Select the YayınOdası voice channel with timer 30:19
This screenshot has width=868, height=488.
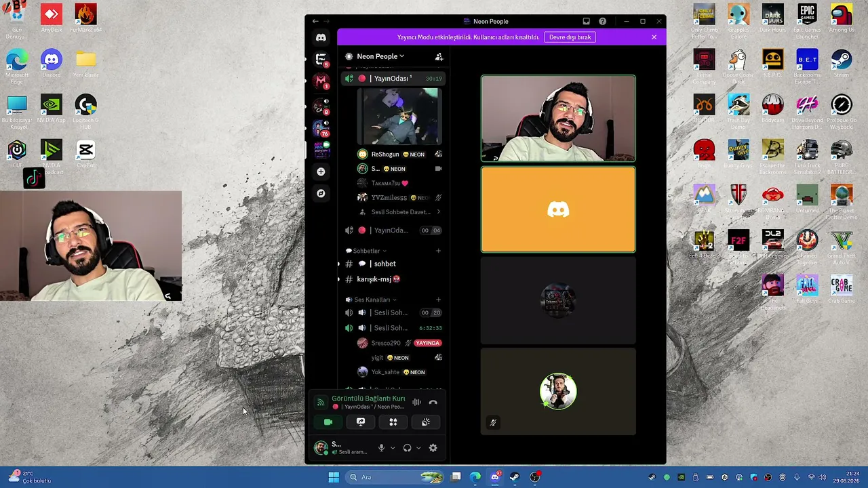(x=393, y=79)
